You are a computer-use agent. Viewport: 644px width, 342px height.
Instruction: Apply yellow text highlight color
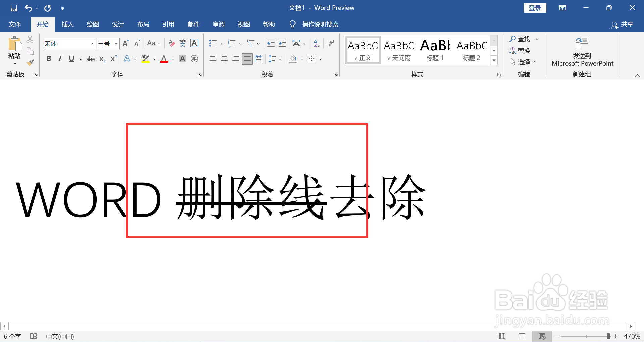coord(145,59)
